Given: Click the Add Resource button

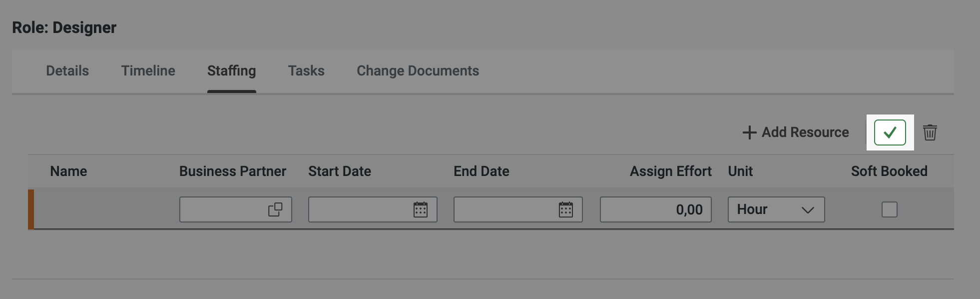Looking at the screenshot, I should click(796, 132).
